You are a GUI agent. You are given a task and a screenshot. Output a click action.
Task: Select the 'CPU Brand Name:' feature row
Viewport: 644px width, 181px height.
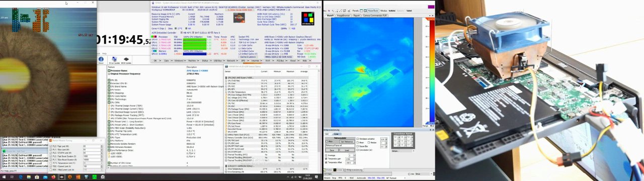click(165, 86)
